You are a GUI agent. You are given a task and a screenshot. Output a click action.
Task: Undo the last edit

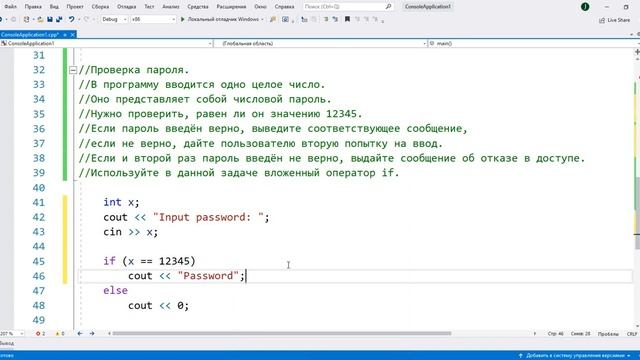pos(71,19)
